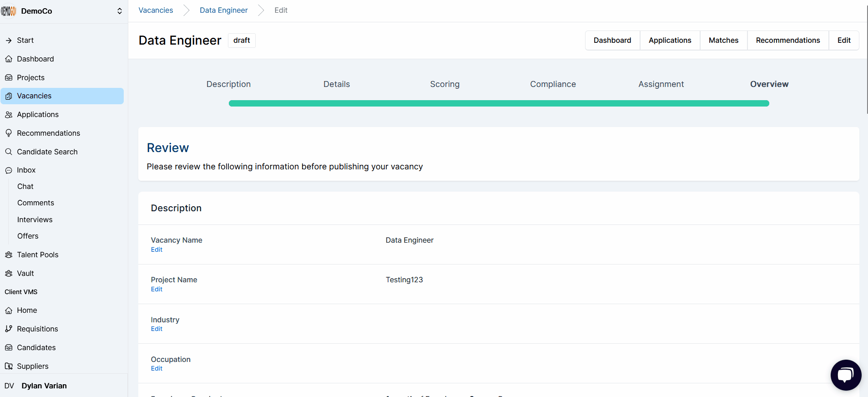Click the Vacancies clipboard icon
Screen dimensions: 868x397
[x=9, y=96]
